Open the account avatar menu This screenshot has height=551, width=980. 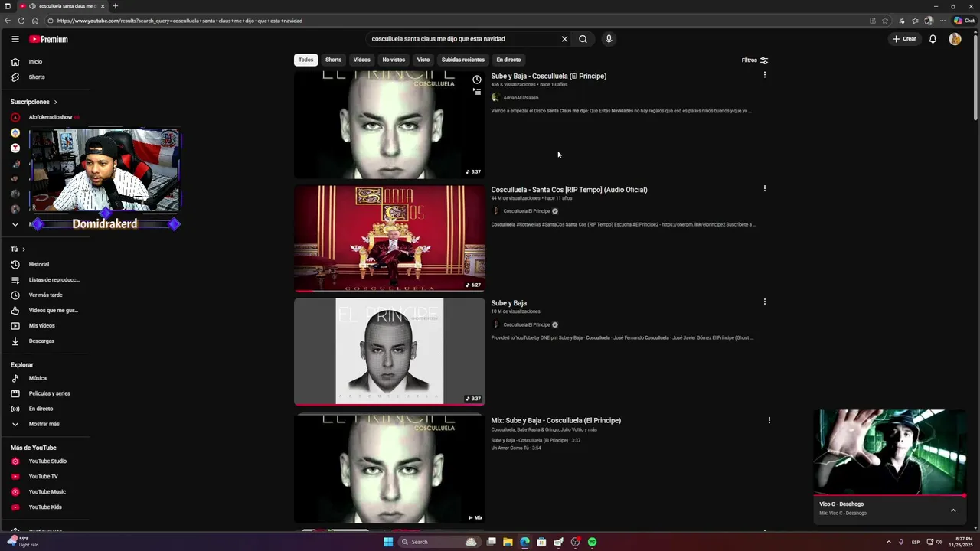pos(955,39)
